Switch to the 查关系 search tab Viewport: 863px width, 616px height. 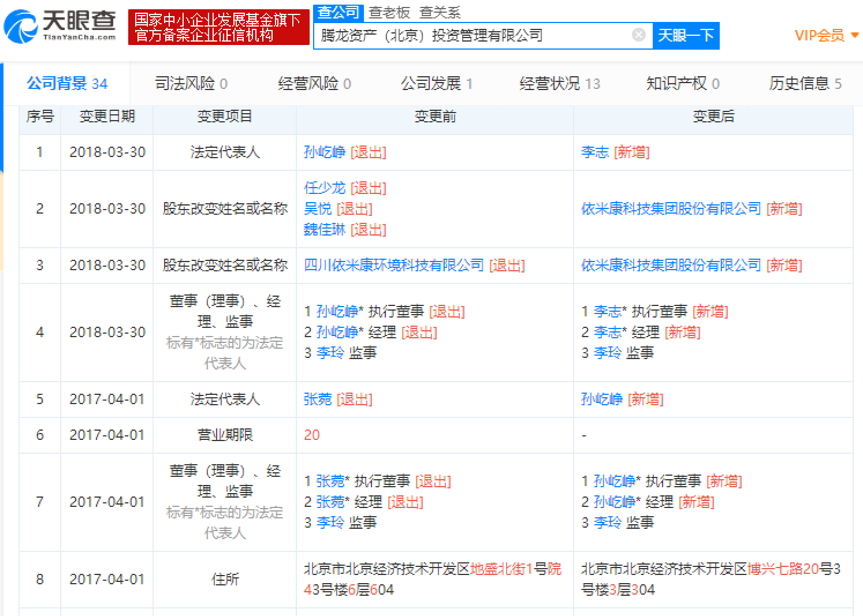point(440,12)
